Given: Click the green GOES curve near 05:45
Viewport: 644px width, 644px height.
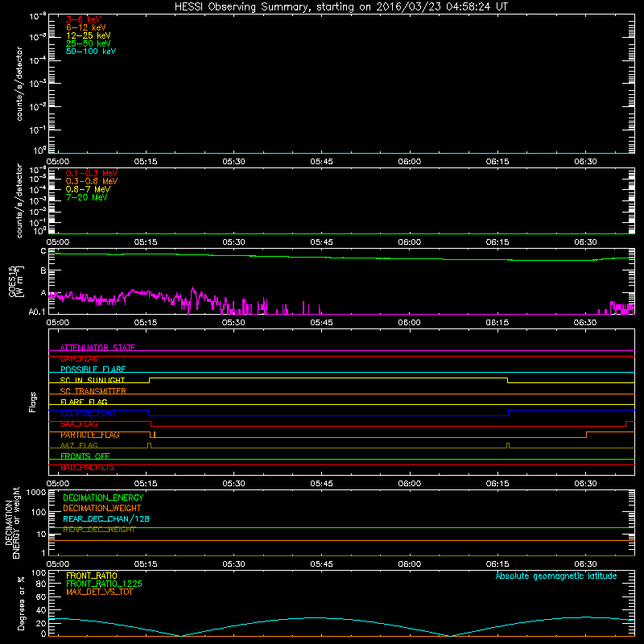Looking at the screenshot, I should pos(321,257).
